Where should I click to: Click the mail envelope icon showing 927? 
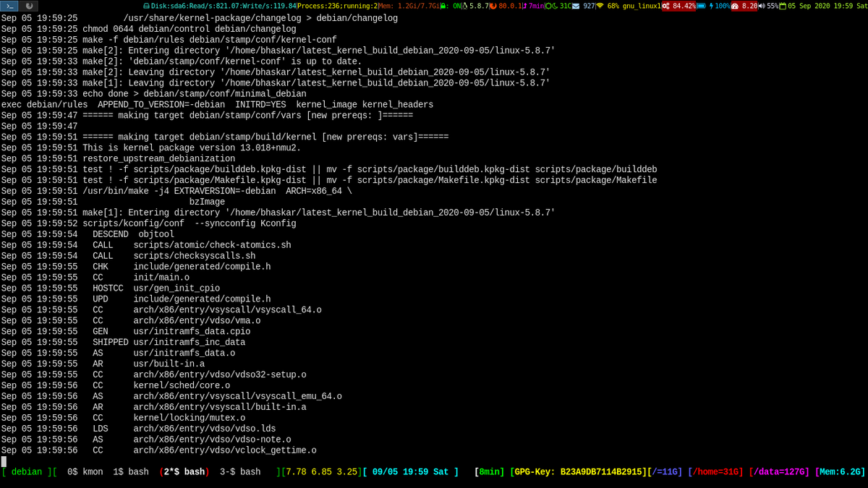click(x=576, y=6)
